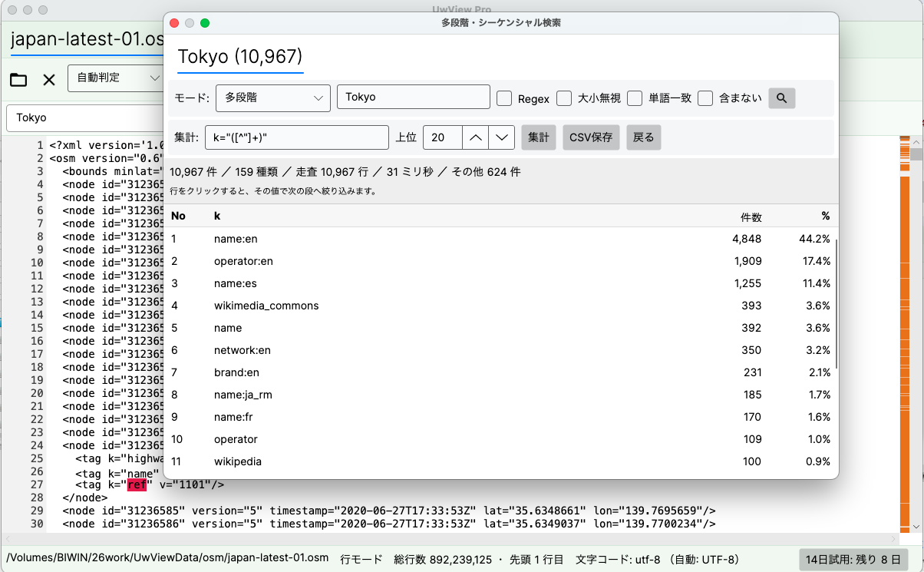Open the モード dropdown showing 多段階
The image size is (924, 572).
(272, 98)
